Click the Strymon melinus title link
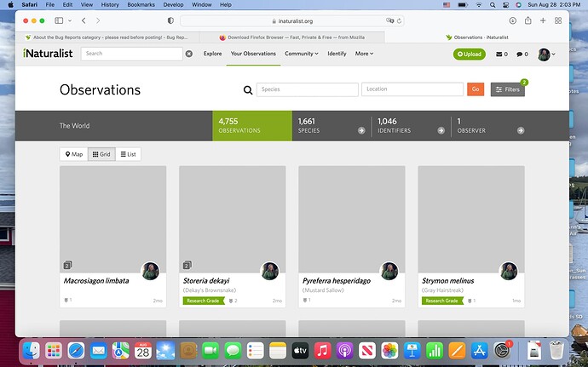 pos(447,281)
